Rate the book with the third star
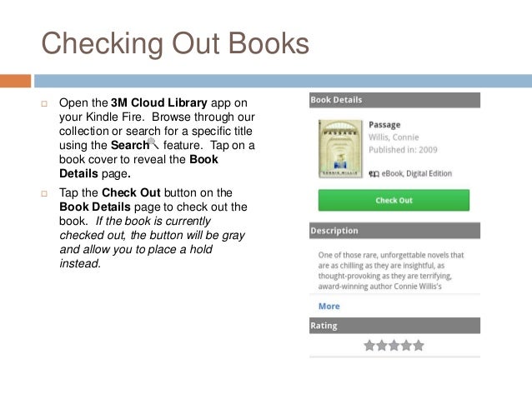The width and height of the screenshot is (532, 399). [x=394, y=346]
